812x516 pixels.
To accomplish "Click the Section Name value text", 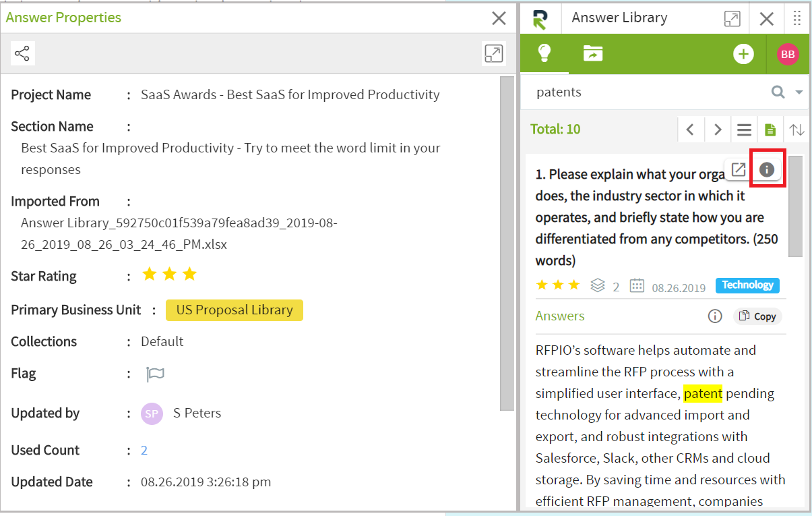I will (x=230, y=159).
